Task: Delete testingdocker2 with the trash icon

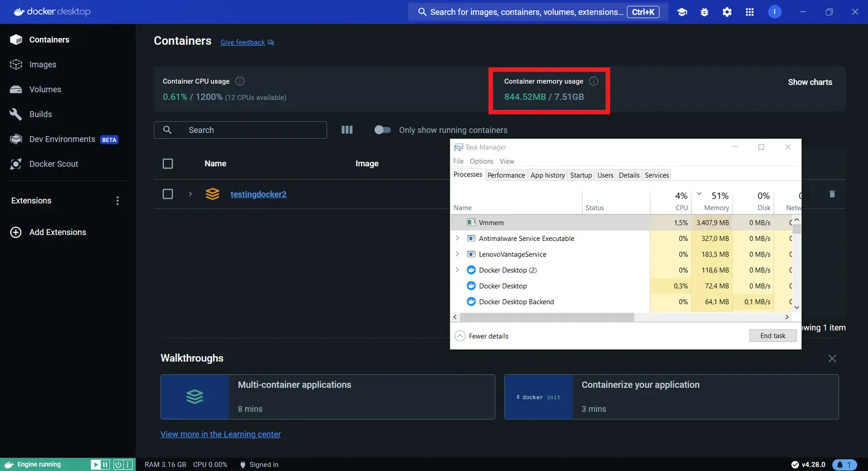Action: click(x=832, y=194)
